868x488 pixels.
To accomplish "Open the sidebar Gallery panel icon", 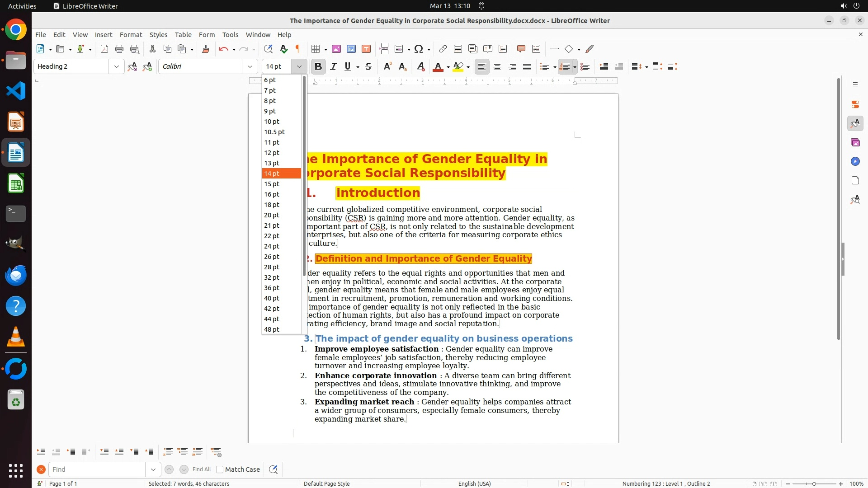I will pyautogui.click(x=855, y=143).
